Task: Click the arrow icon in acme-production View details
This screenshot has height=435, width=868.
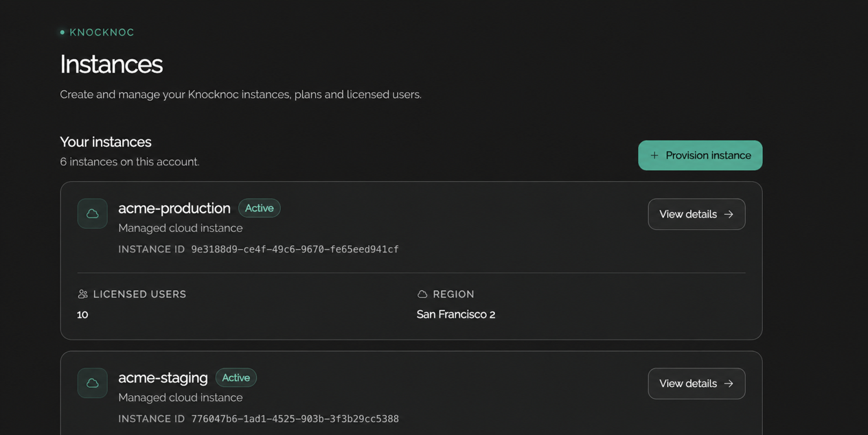Action: (729, 215)
